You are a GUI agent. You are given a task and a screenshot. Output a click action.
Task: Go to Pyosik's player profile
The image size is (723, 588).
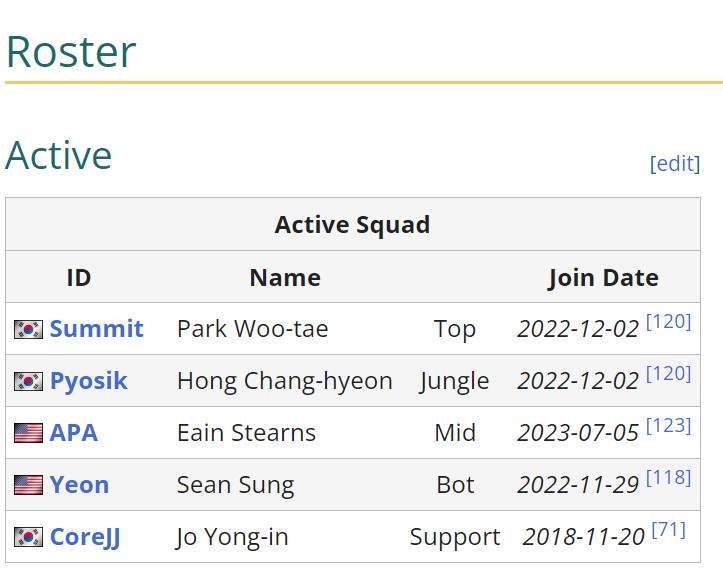(88, 381)
